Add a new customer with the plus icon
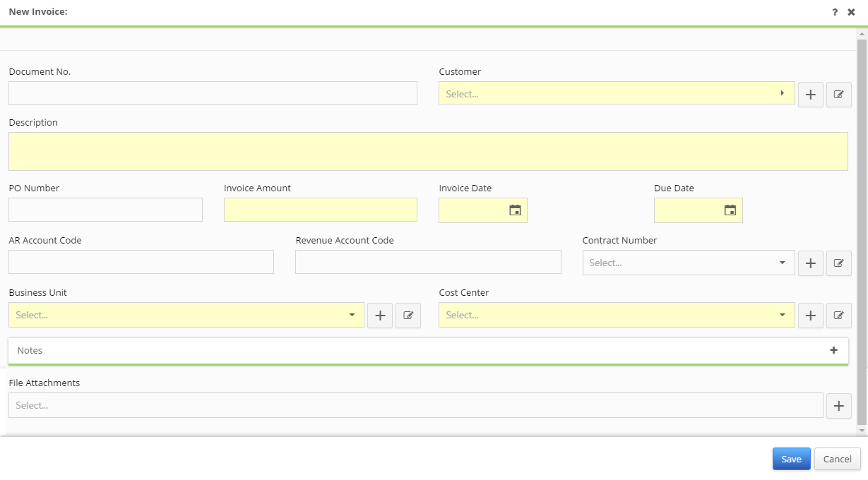Image resolution: width=868 pixels, height=480 pixels. (810, 94)
